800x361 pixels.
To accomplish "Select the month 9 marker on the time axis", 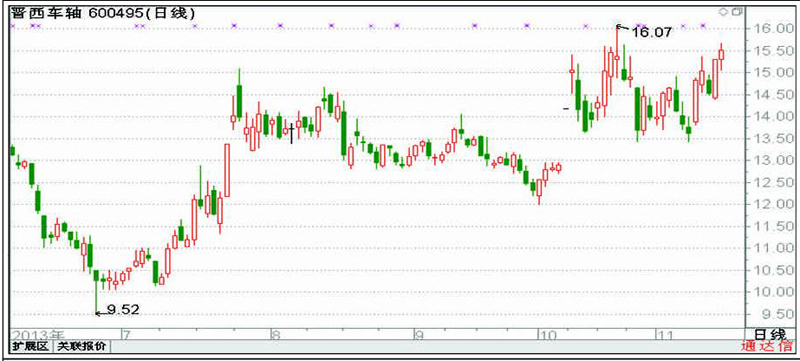I will tap(419, 335).
